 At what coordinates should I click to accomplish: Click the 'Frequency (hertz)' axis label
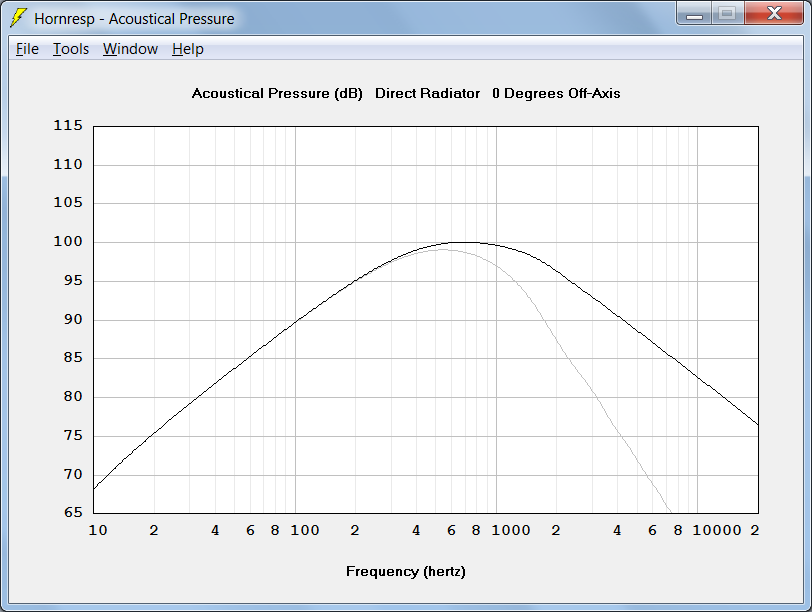(x=405, y=571)
